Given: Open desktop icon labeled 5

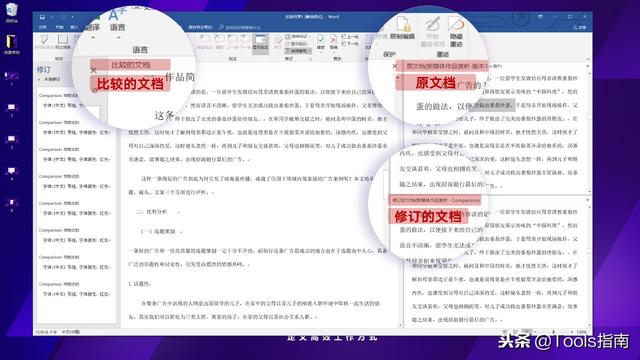Looking at the screenshot, I should 11,204.
